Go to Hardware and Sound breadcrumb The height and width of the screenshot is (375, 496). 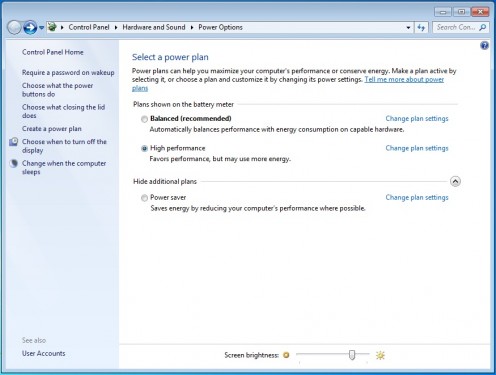(154, 27)
